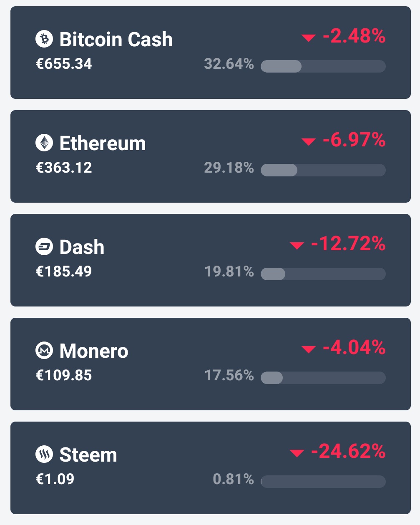Click red down arrow beside -12.72%
The width and height of the screenshot is (420, 525).
click(x=297, y=246)
